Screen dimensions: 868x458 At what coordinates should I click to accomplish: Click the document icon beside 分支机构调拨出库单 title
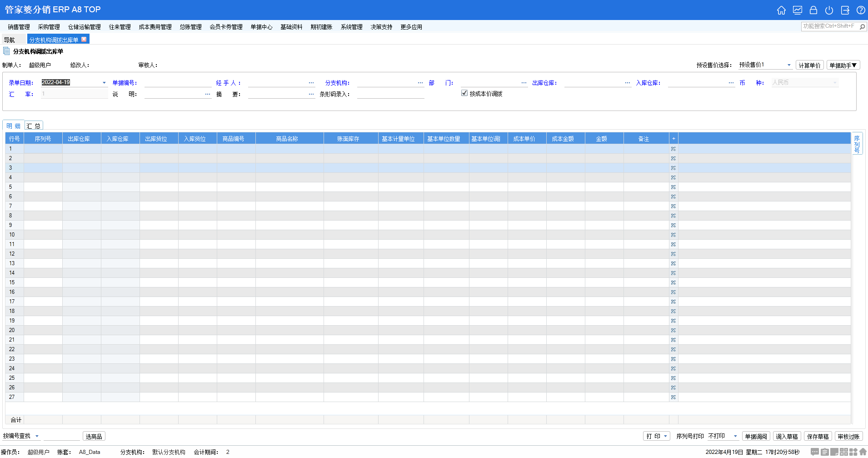[6, 51]
